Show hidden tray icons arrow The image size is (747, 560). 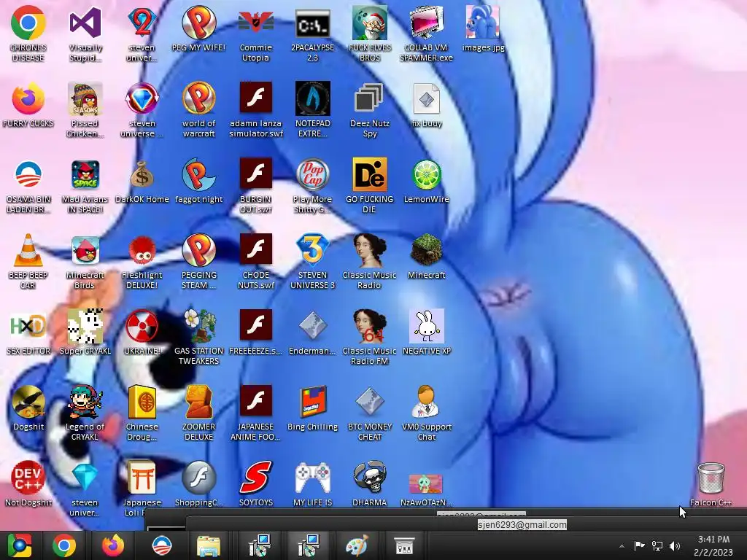click(x=622, y=545)
